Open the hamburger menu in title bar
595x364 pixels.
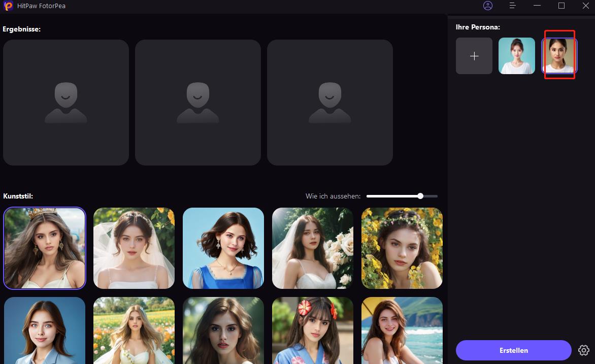pos(513,6)
